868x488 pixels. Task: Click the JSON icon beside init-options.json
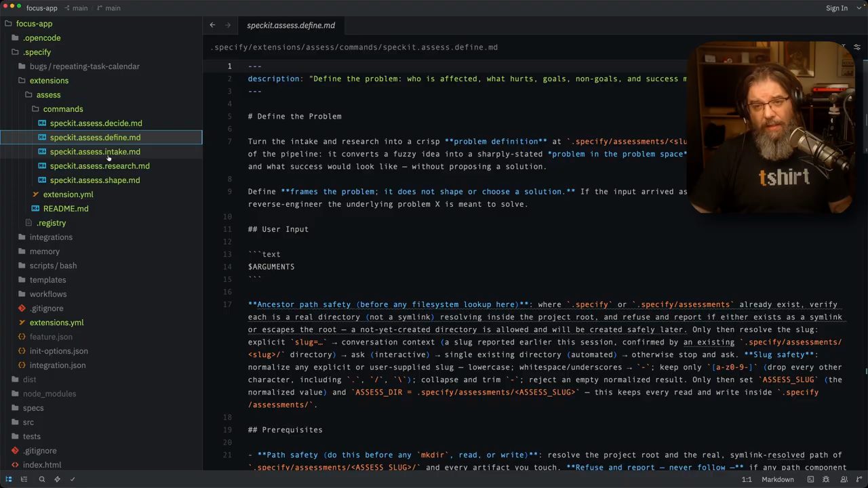(22, 351)
